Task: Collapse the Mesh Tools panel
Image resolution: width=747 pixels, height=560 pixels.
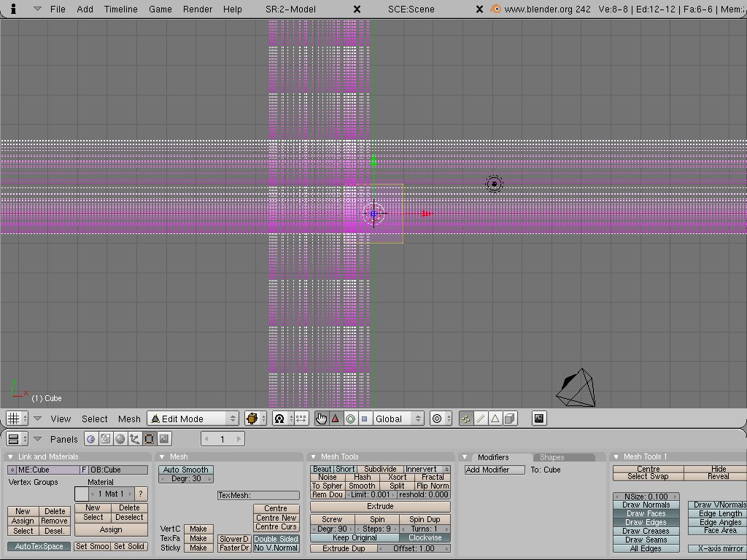Action: pos(313,457)
